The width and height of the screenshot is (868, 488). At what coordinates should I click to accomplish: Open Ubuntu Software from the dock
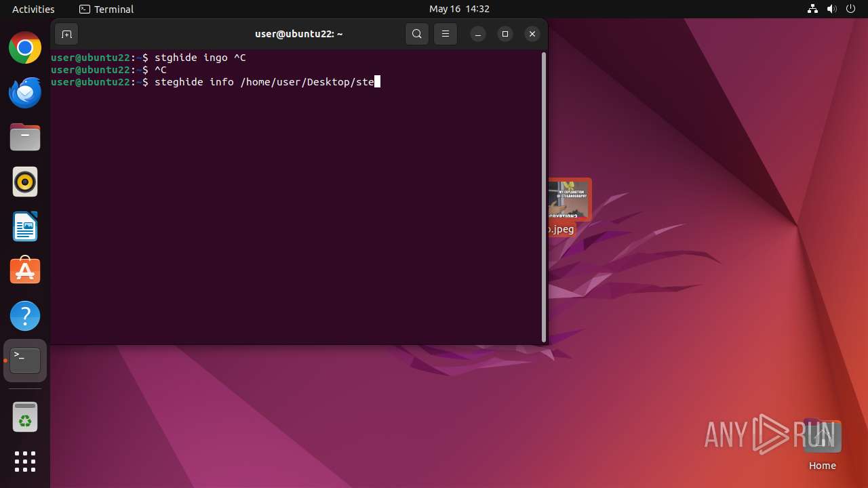[25, 271]
